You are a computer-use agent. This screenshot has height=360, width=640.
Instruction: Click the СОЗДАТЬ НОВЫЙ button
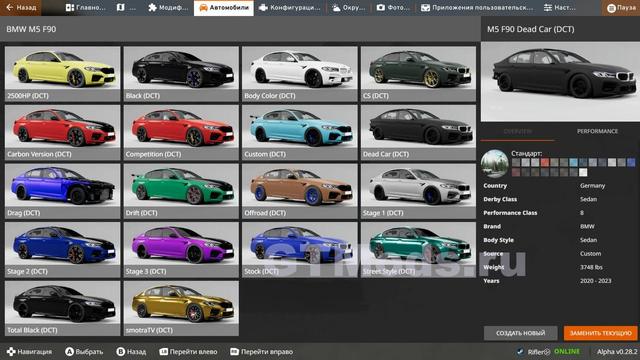click(520, 333)
